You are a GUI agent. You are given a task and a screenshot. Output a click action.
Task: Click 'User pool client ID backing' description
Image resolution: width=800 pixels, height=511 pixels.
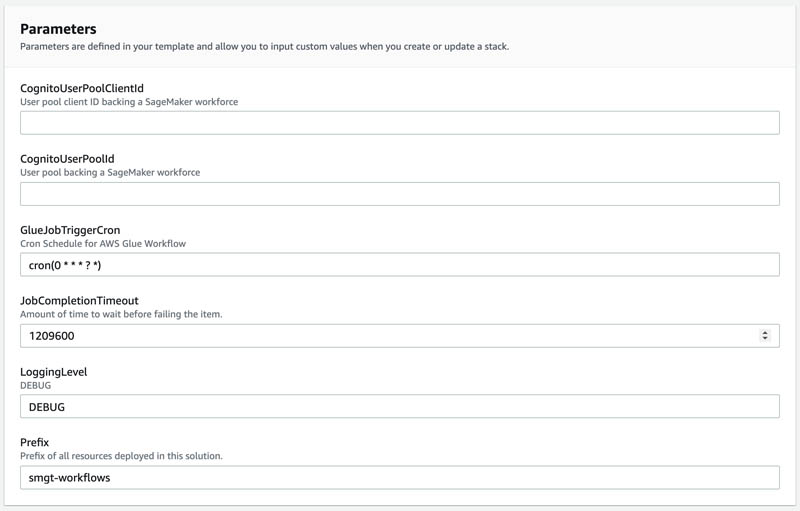[x=129, y=102]
